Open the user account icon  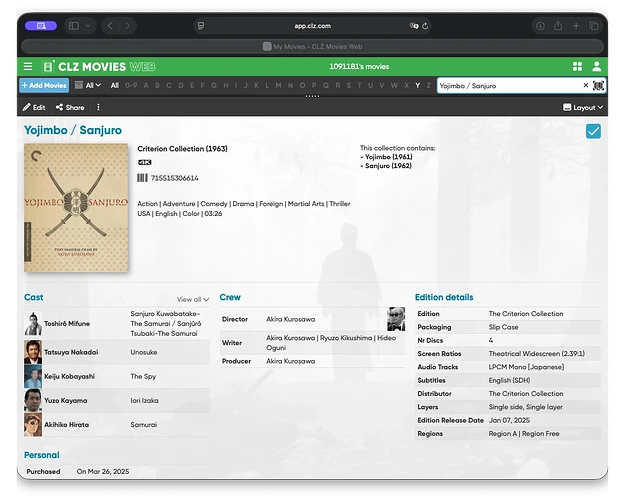[x=596, y=66]
